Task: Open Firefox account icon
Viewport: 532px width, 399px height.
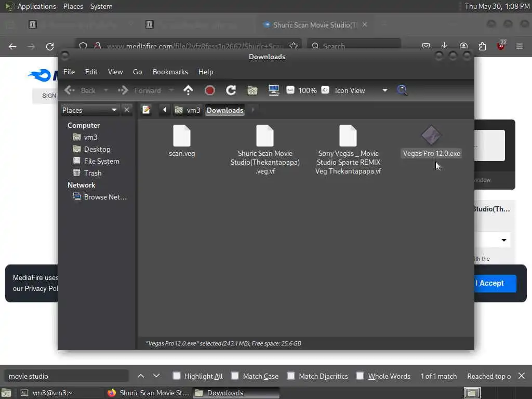Action: [463, 46]
